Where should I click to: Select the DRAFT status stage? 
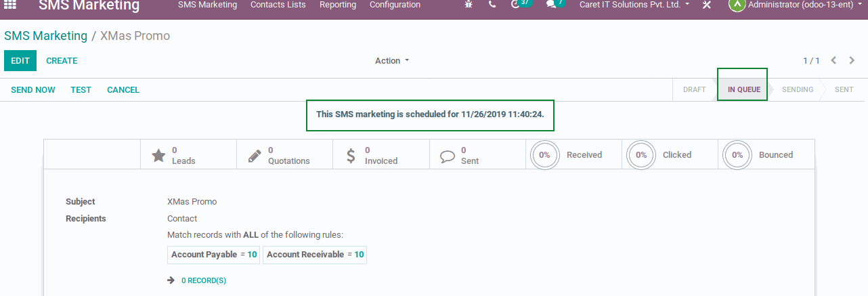(x=694, y=89)
